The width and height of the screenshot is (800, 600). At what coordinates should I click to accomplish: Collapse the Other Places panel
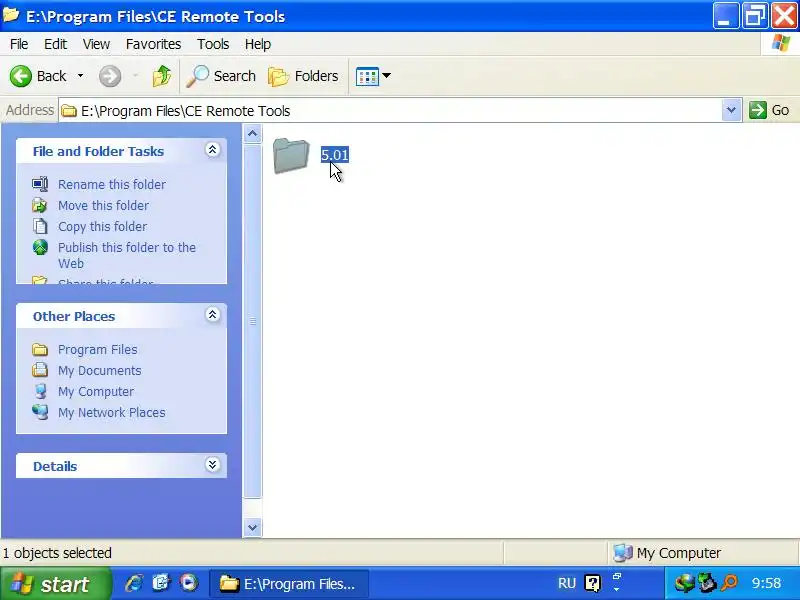pos(212,314)
